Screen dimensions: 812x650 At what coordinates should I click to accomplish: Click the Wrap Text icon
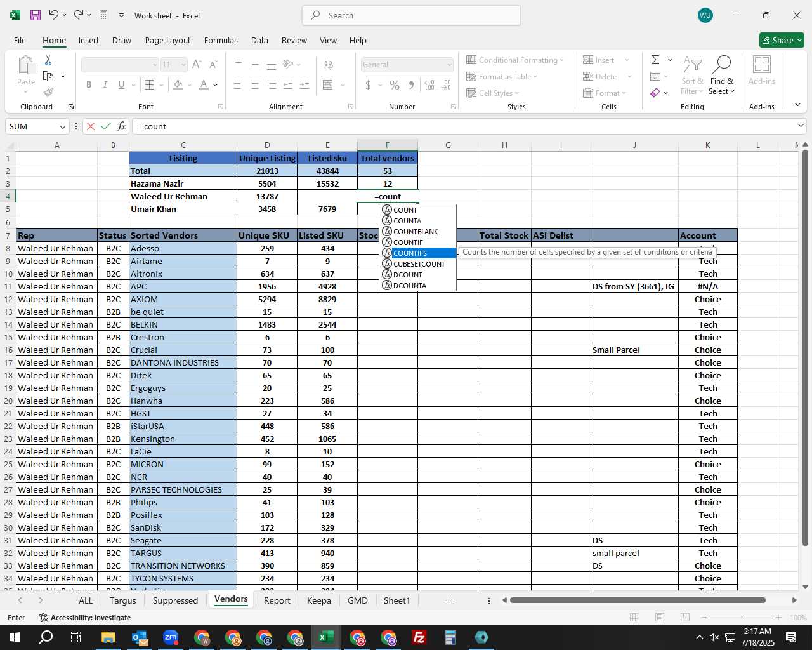coord(329,65)
